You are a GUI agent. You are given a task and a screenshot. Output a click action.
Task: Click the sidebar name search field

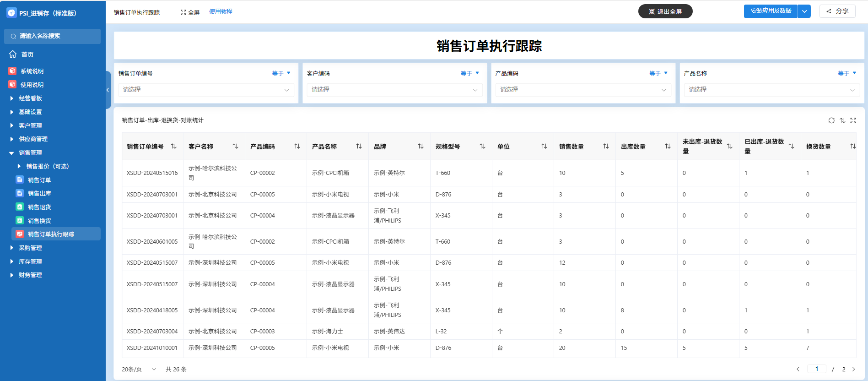coord(53,36)
